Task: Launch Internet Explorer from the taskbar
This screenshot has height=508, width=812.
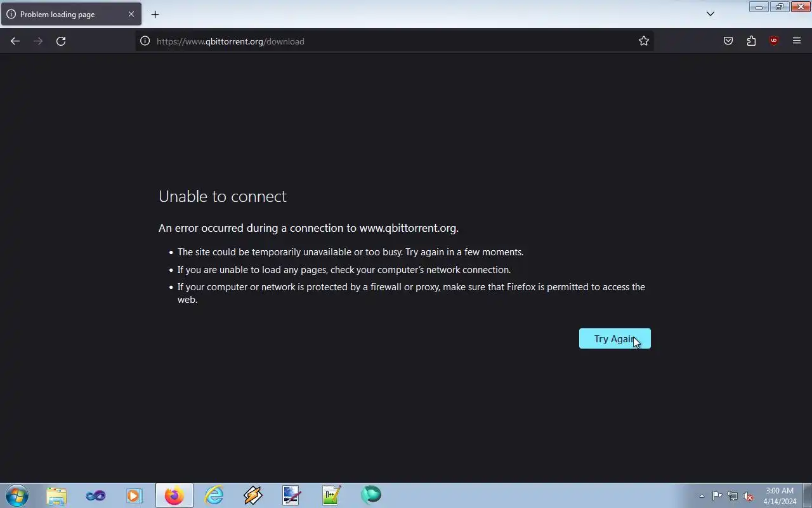Action: pyautogui.click(x=214, y=495)
